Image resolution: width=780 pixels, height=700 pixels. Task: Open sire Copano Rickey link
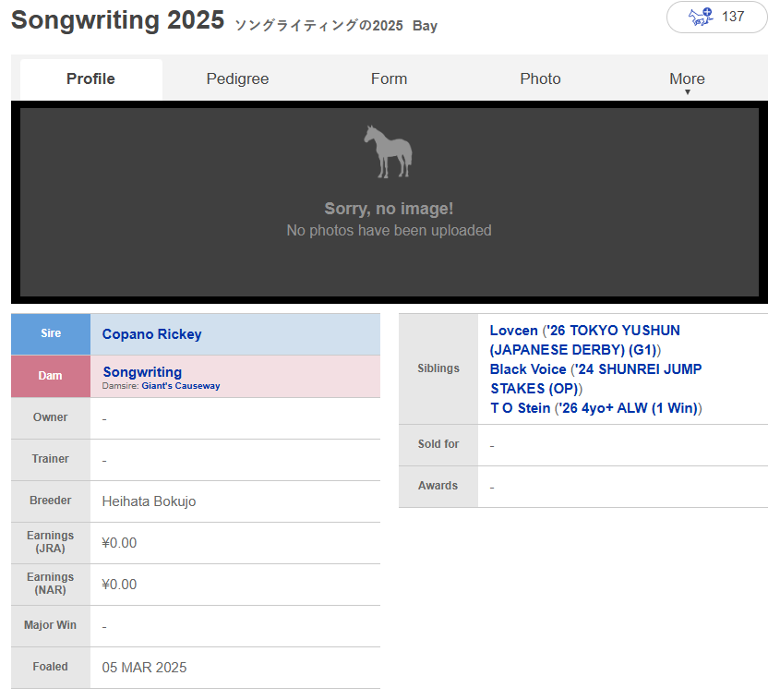coord(151,333)
